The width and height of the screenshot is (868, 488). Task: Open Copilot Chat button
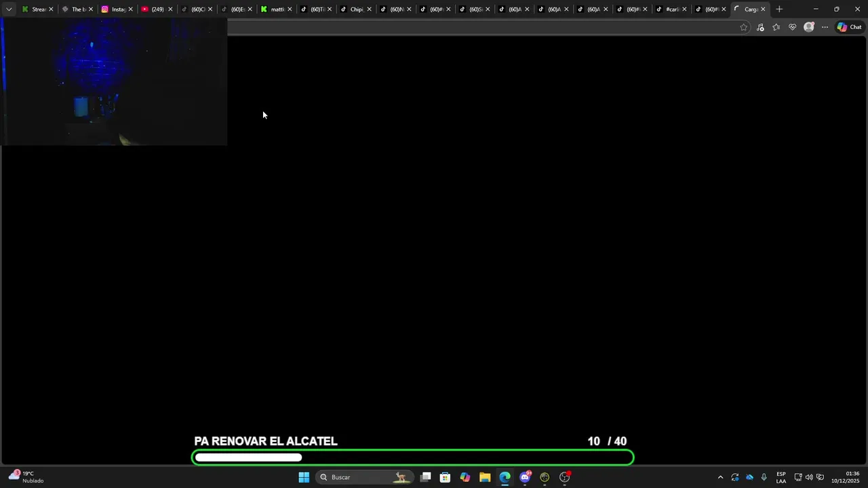(x=849, y=27)
